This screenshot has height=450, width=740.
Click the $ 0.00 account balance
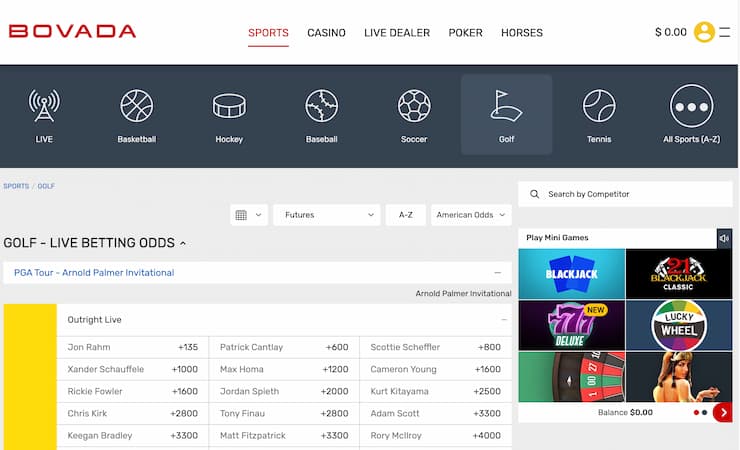click(671, 32)
